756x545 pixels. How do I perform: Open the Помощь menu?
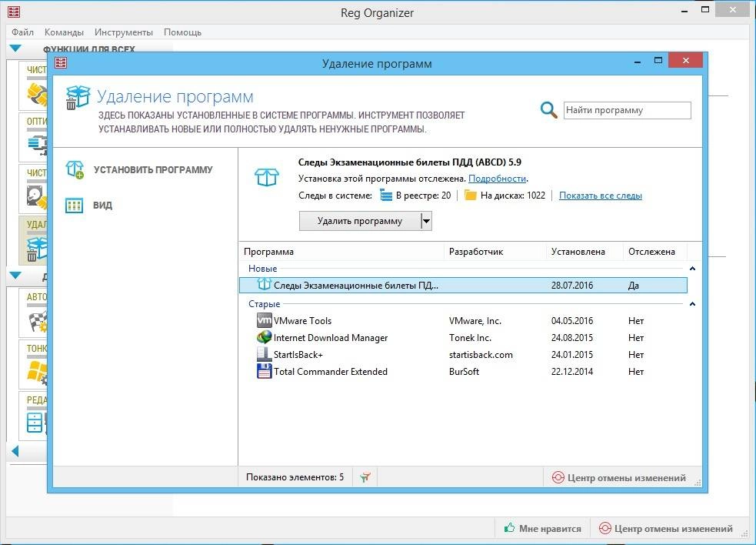coord(182,32)
